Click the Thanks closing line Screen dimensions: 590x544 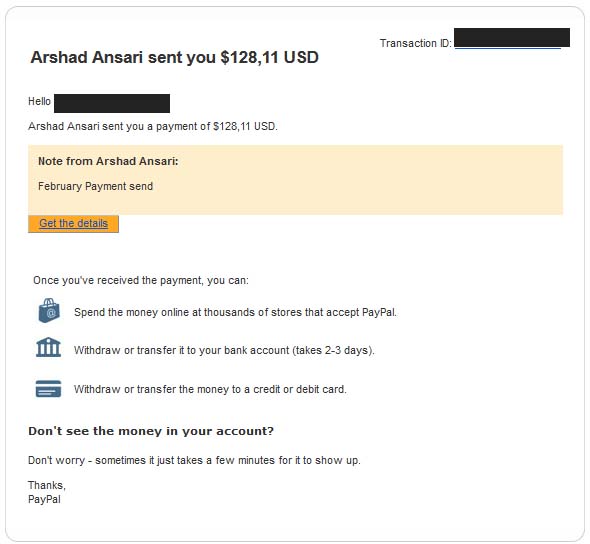coord(47,485)
